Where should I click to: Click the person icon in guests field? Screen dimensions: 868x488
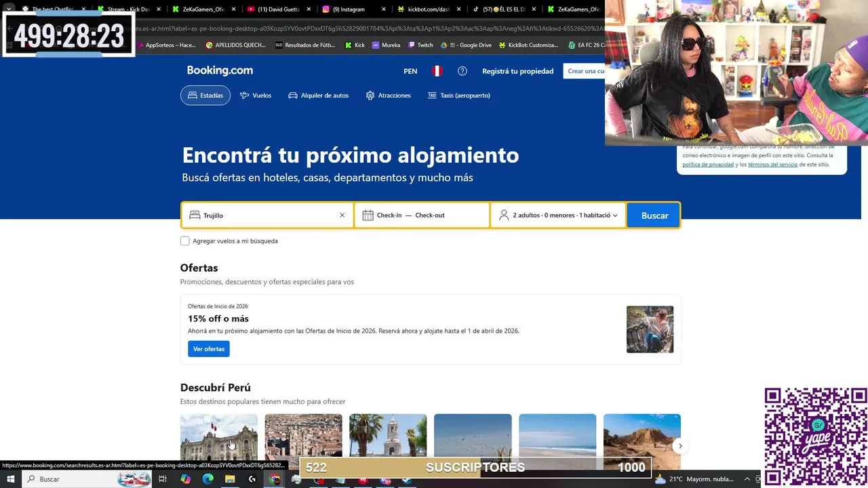click(504, 215)
